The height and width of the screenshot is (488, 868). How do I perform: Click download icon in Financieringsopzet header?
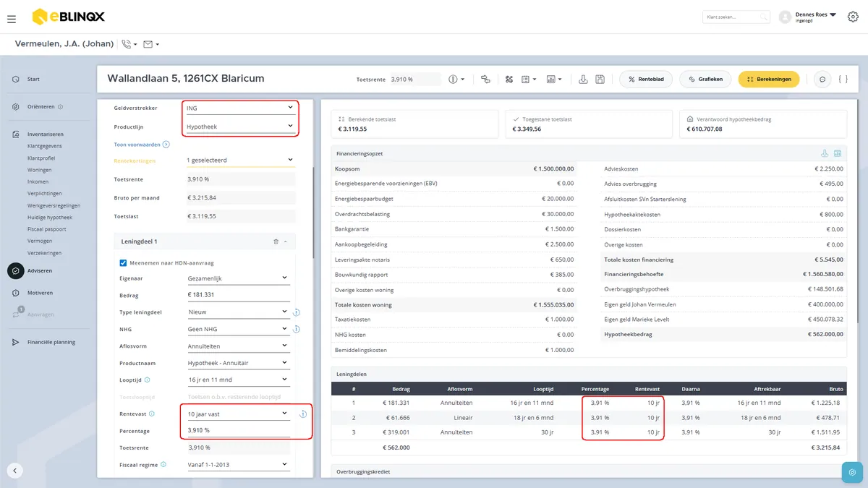tap(824, 153)
